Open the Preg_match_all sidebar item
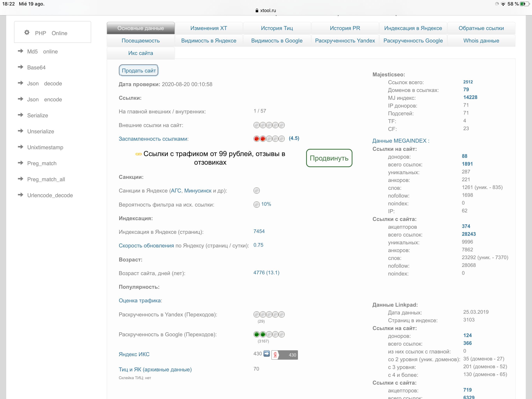The width and height of the screenshot is (532, 399). (46, 179)
